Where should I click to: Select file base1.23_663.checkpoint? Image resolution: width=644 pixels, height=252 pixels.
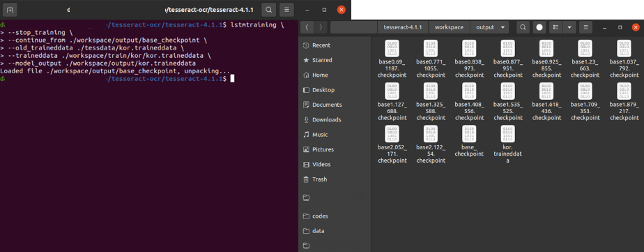(x=585, y=59)
